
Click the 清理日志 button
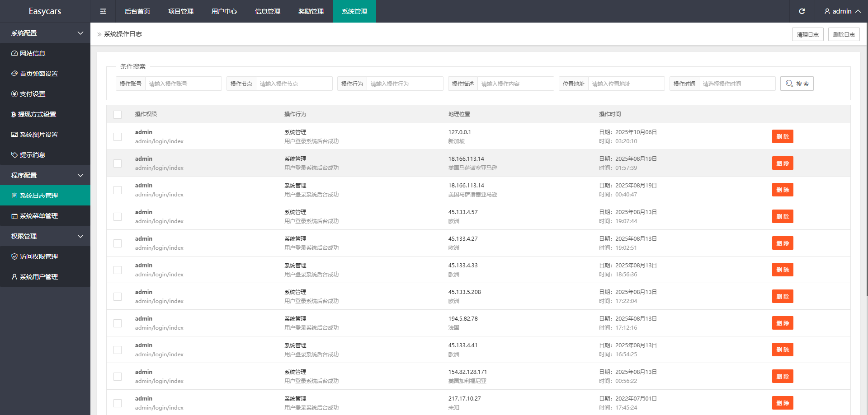pyautogui.click(x=807, y=34)
